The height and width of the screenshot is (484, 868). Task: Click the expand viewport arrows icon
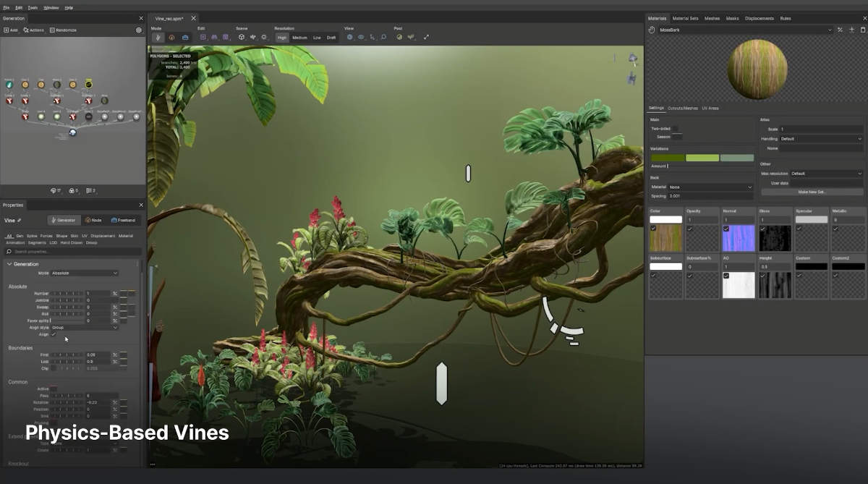coord(426,37)
